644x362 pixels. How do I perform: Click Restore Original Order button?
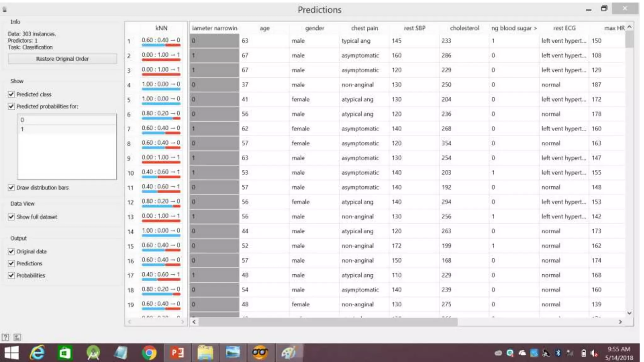point(62,59)
